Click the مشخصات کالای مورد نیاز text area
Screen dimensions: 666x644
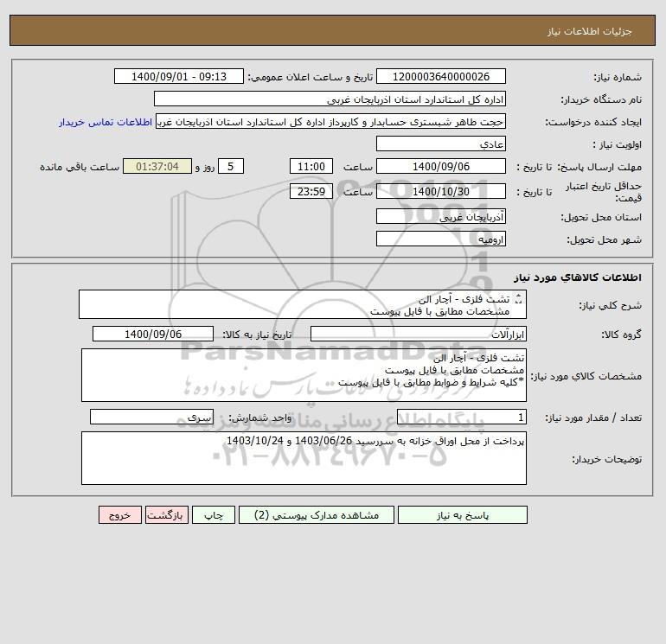pos(304,375)
